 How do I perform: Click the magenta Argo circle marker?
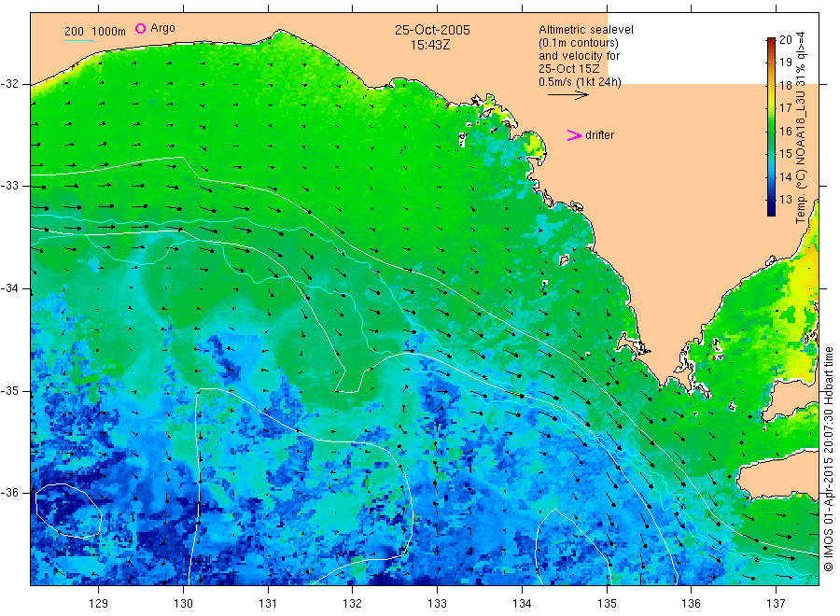coord(140,28)
